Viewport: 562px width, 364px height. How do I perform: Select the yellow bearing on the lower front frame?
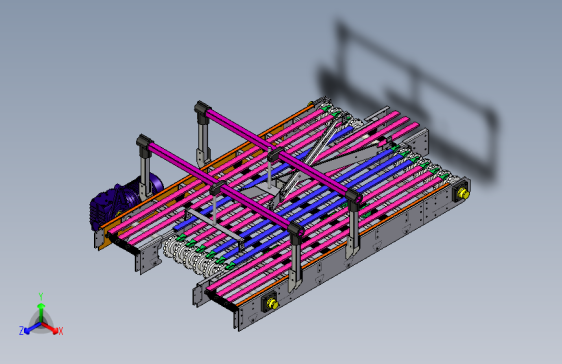272,304
